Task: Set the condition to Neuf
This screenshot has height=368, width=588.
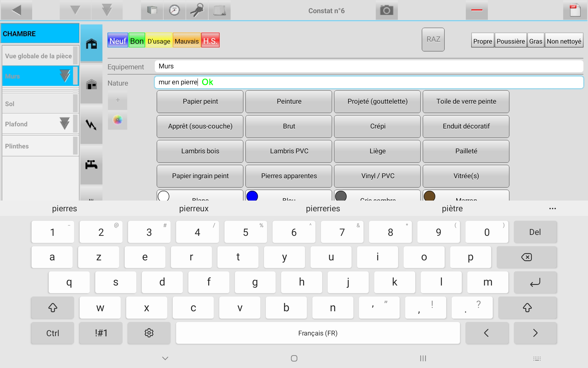Action: coord(117,40)
